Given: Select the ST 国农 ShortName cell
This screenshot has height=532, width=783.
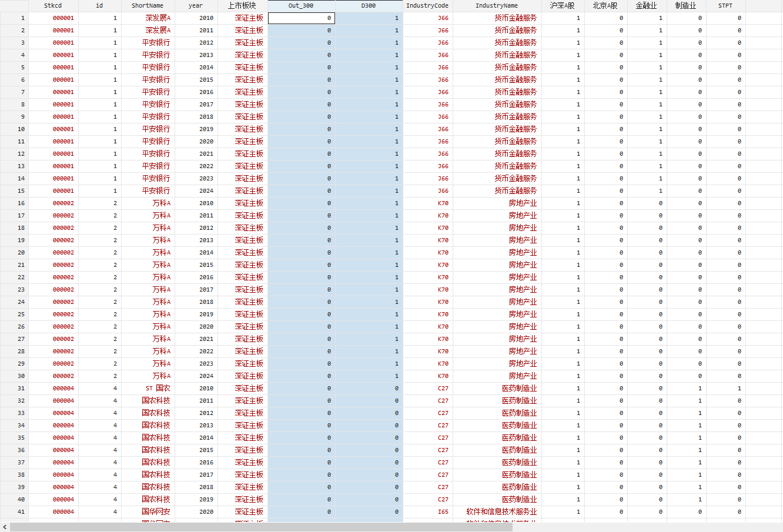Looking at the screenshot, I should (158, 389).
